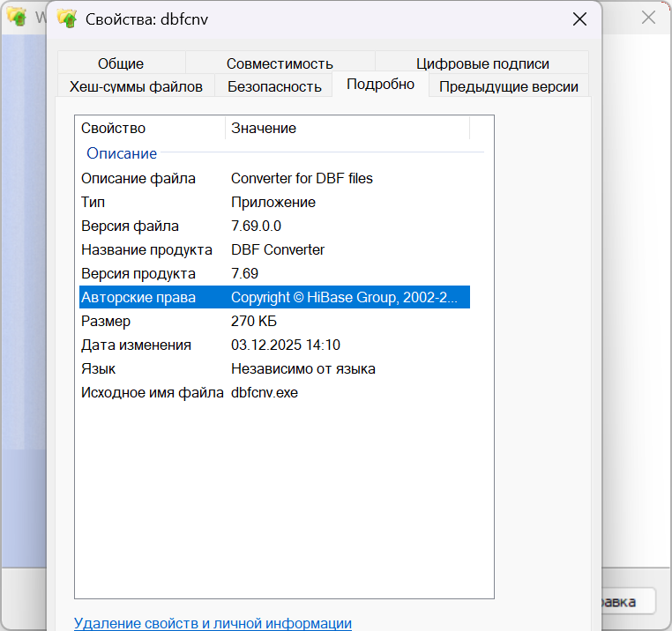Open the Предыдущие версии tab

[x=509, y=86]
